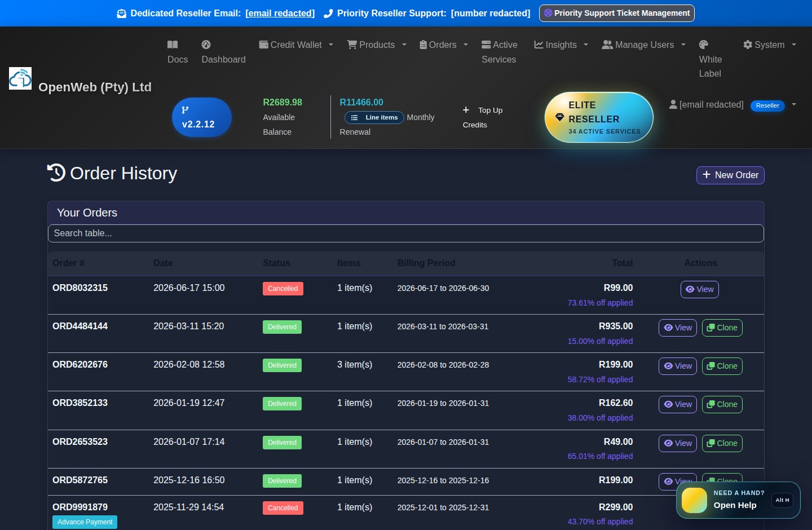Click the Orders clipboard icon
Viewport: 812px width, 530px height.
[423, 45]
